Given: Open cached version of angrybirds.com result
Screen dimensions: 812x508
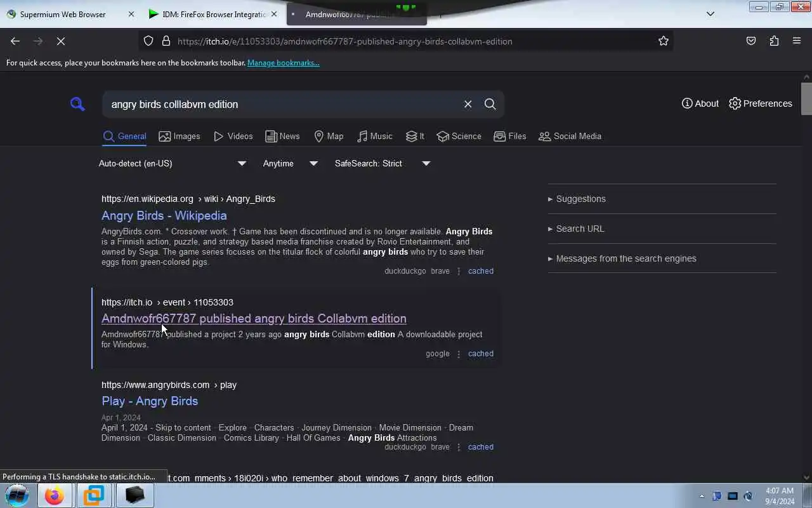Looking at the screenshot, I should 481,447.
